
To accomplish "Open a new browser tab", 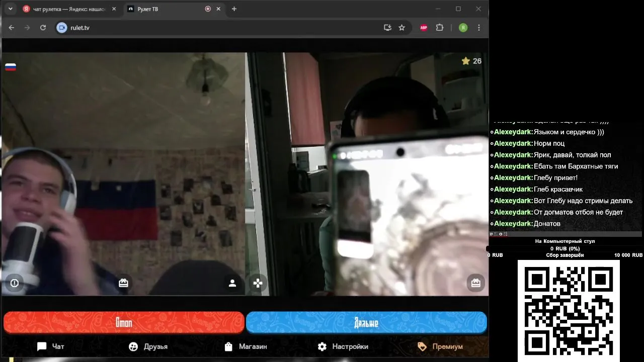I will tap(234, 9).
